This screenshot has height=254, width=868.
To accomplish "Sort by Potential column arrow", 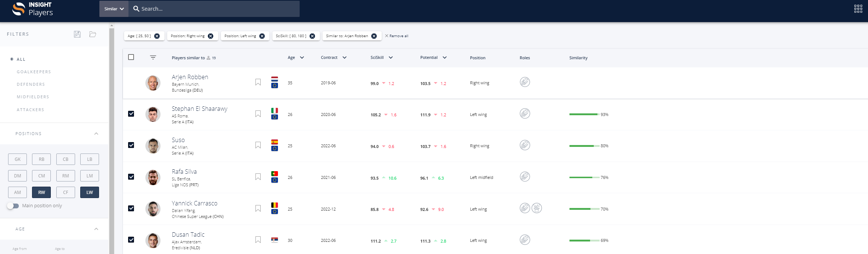I will (445, 57).
